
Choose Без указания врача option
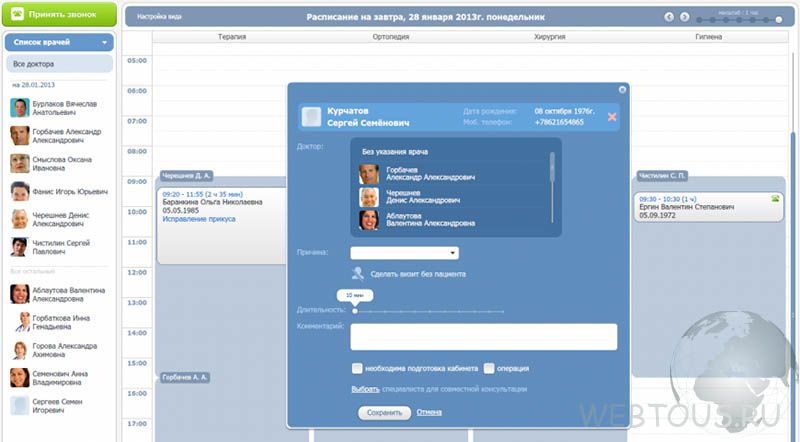[x=395, y=152]
